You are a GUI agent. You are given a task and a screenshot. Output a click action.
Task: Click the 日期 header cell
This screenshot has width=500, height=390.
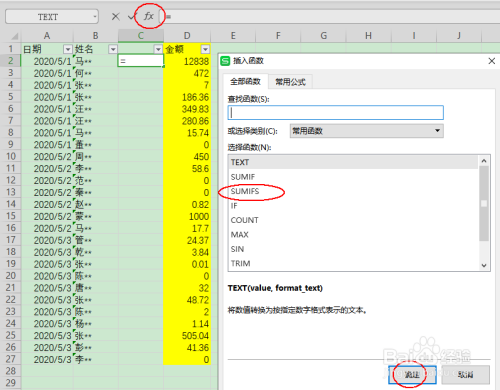tap(47, 49)
